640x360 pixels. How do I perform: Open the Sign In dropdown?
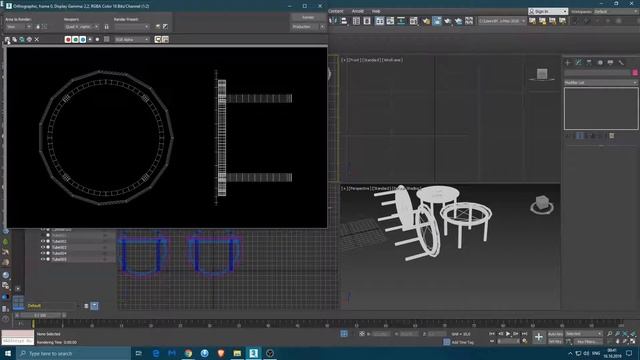coord(548,11)
